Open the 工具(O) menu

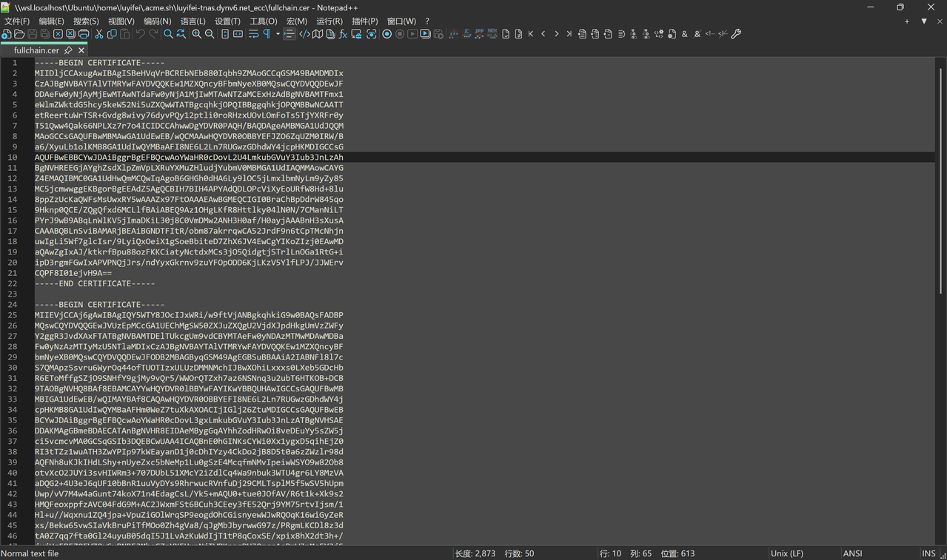[264, 21]
